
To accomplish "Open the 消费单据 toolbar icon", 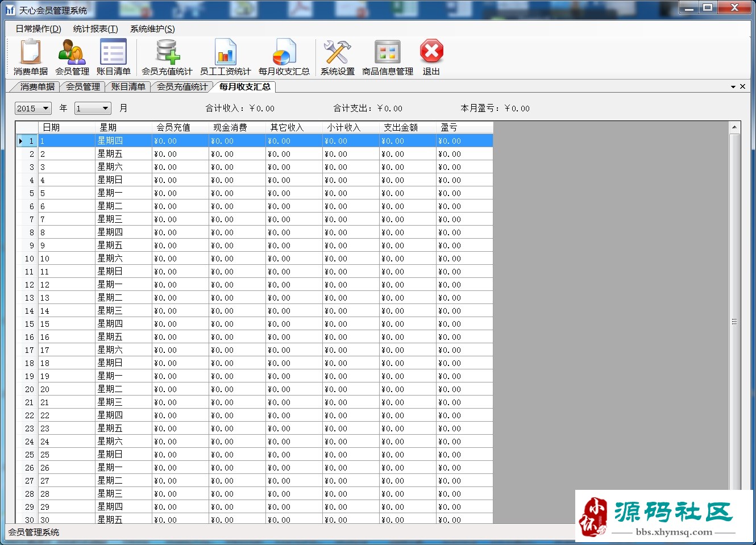I will [x=31, y=57].
